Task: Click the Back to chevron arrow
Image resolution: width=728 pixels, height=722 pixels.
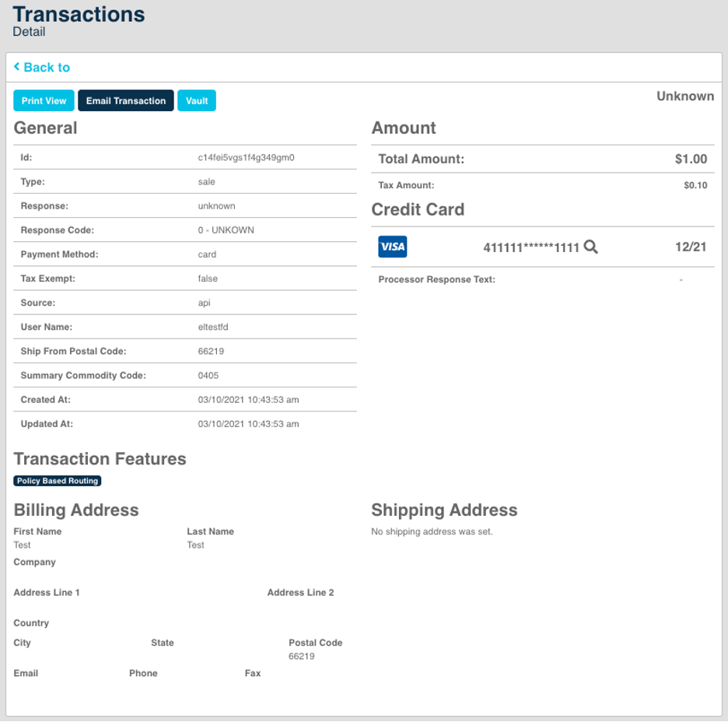Action: point(16,67)
